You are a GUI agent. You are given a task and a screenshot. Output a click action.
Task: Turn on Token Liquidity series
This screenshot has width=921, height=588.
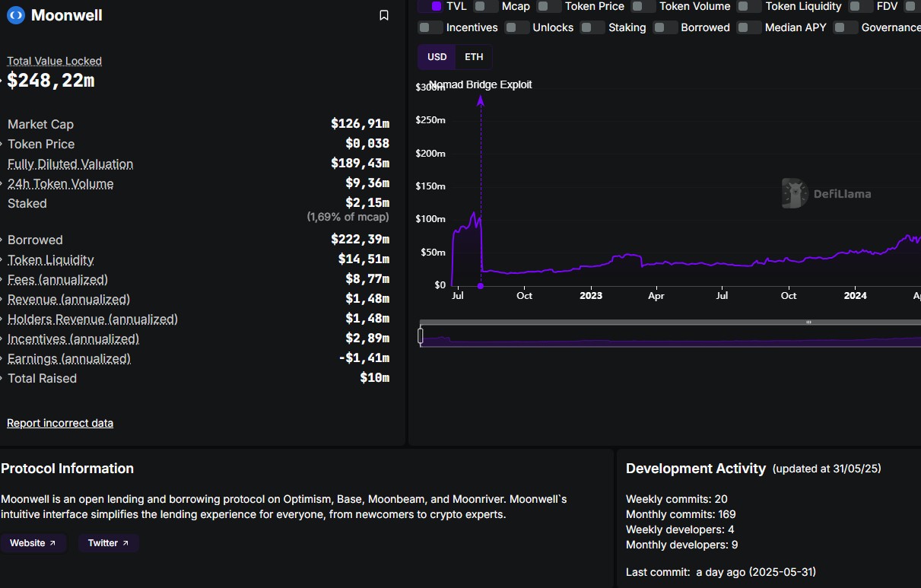[749, 6]
